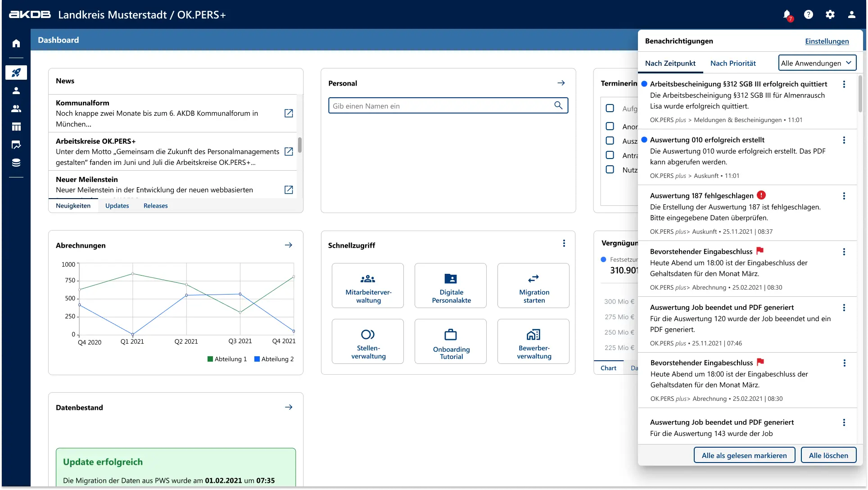The height and width of the screenshot is (490, 868).
Task: Toggle the third checkbox labeled Ausz
Action: pyautogui.click(x=610, y=141)
